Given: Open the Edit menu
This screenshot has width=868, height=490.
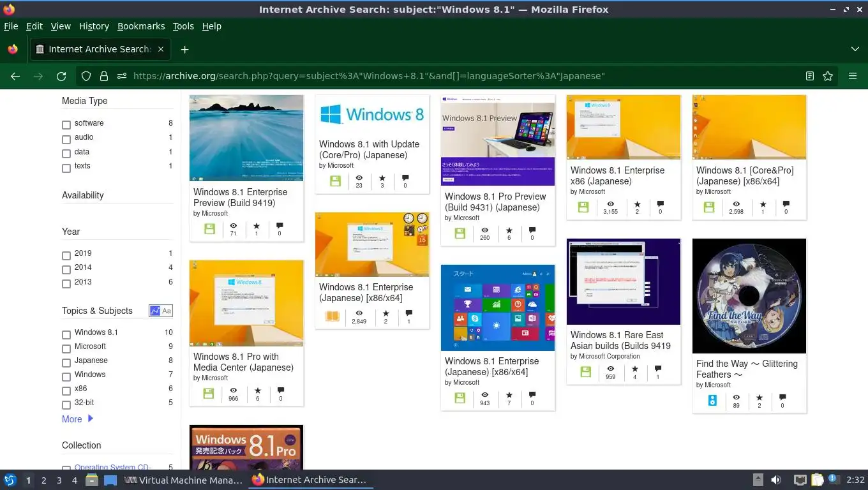Looking at the screenshot, I should tap(34, 26).
